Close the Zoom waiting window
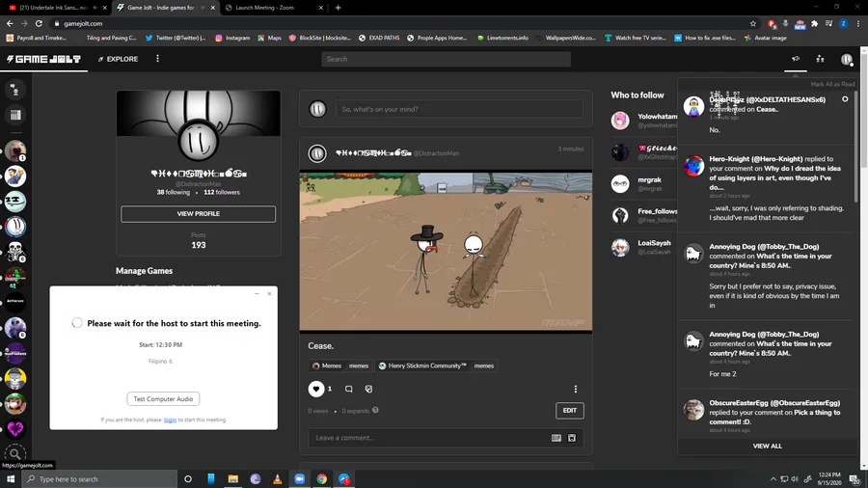Image resolution: width=868 pixels, height=488 pixels. tap(270, 294)
